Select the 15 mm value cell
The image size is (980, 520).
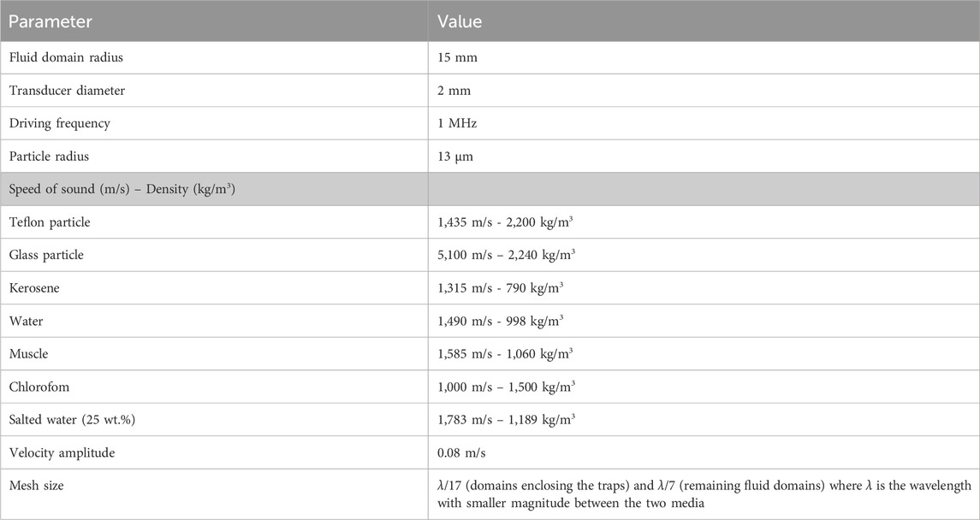(x=704, y=57)
